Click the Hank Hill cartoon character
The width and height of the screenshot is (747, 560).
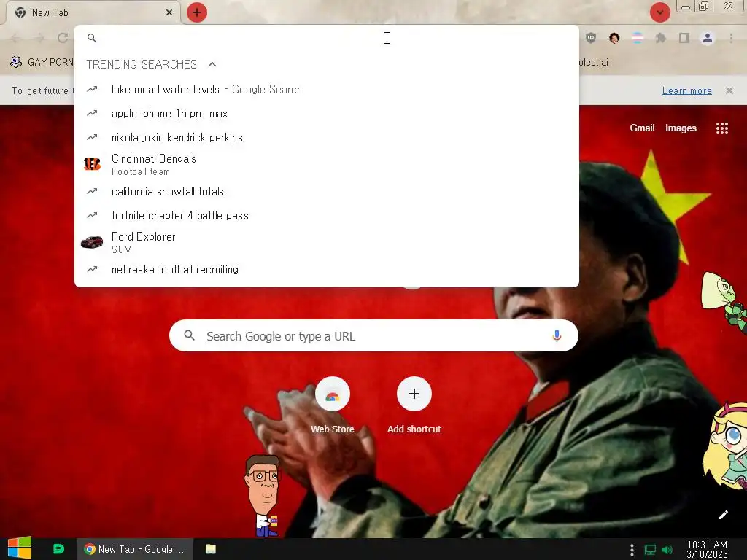263,496
